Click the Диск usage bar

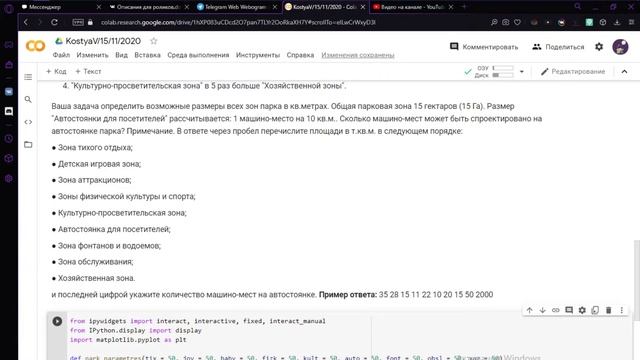pyautogui.click(x=502, y=75)
